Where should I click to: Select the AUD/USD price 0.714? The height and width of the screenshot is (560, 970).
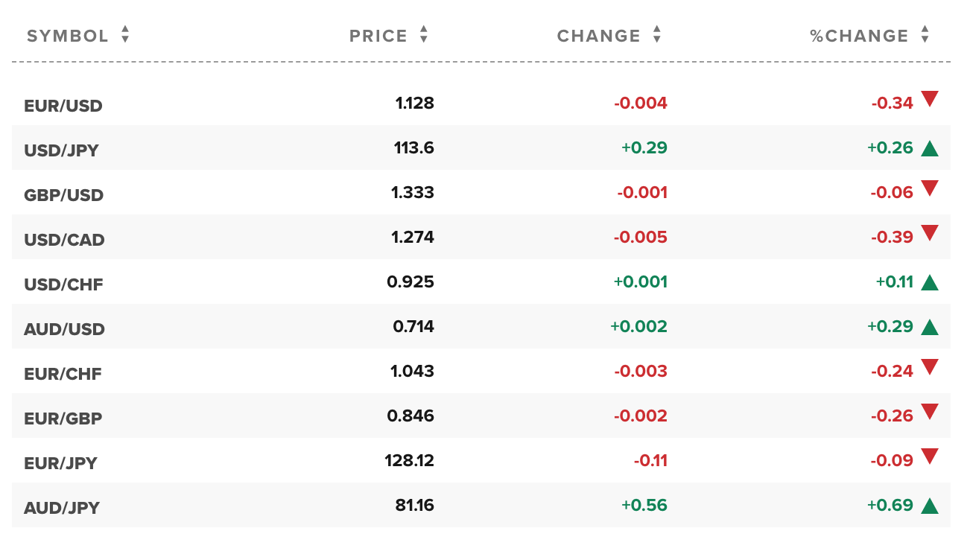(413, 326)
